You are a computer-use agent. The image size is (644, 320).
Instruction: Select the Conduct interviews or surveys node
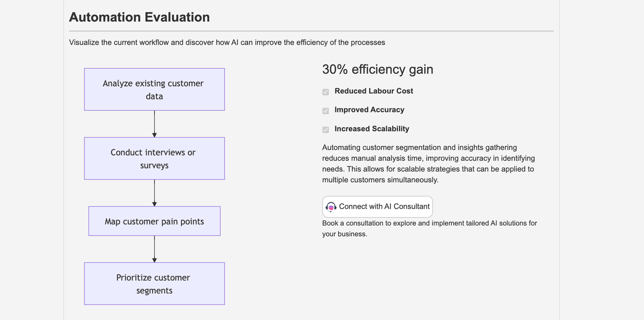pyautogui.click(x=154, y=159)
